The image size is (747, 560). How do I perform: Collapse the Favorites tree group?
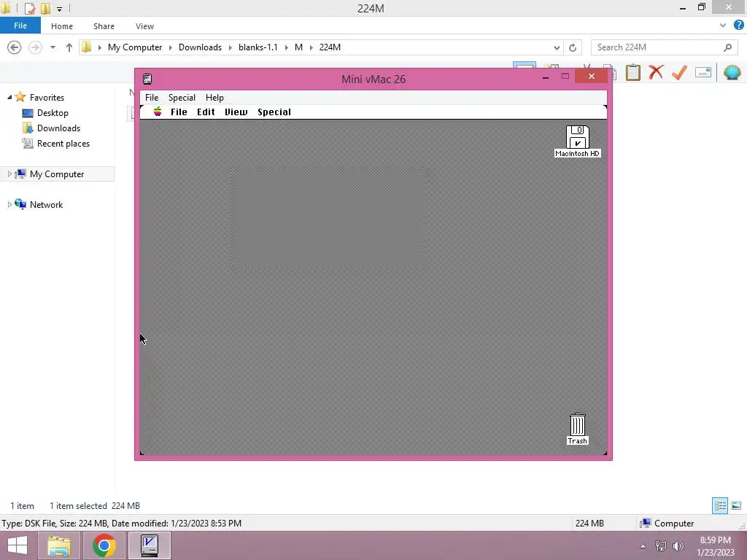pyautogui.click(x=9, y=97)
